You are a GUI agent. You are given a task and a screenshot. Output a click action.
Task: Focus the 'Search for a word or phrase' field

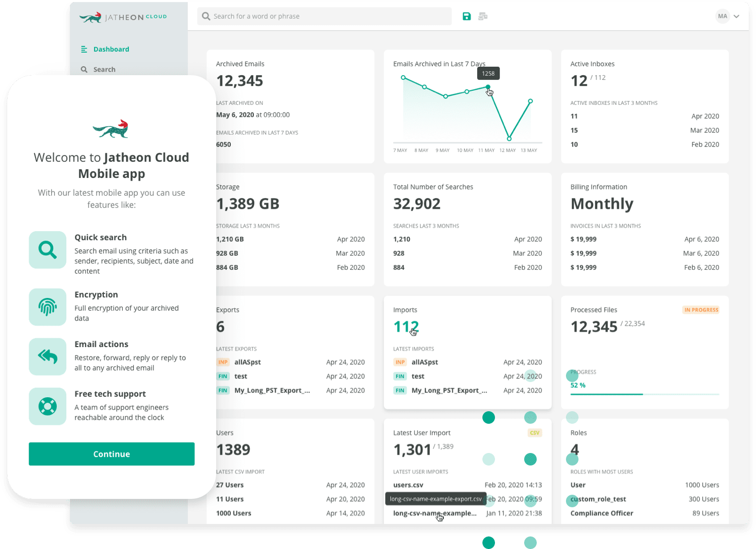tap(324, 16)
